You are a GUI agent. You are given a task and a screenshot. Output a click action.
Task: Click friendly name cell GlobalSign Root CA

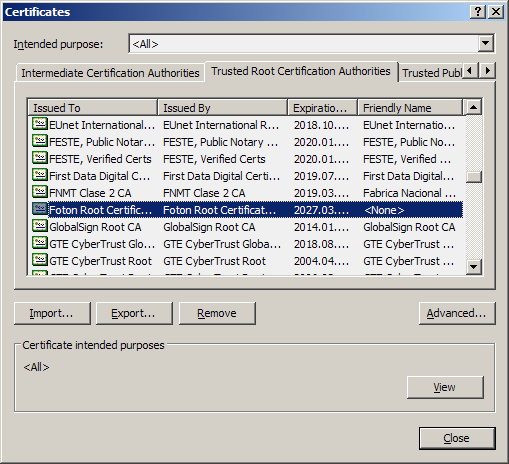click(x=409, y=227)
